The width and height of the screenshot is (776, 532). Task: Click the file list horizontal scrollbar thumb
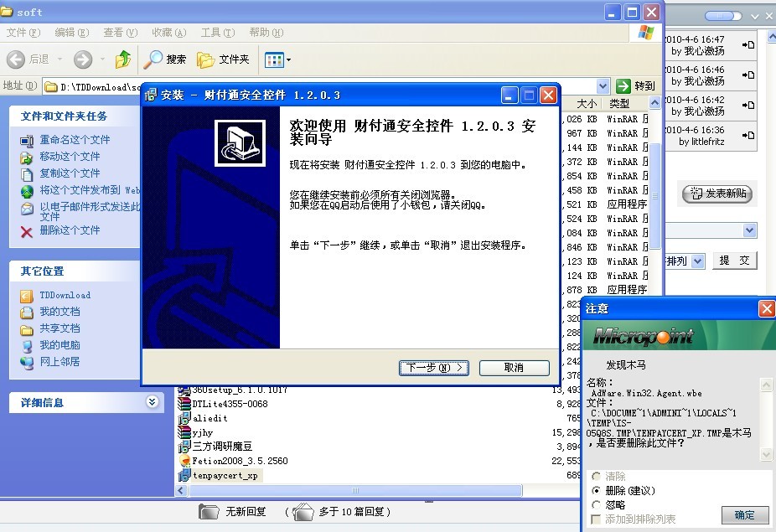coord(354,490)
